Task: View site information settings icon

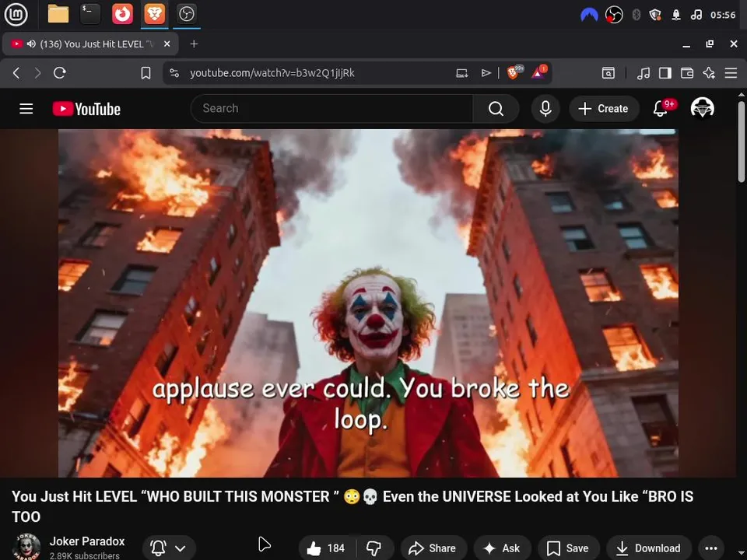Action: tap(174, 73)
